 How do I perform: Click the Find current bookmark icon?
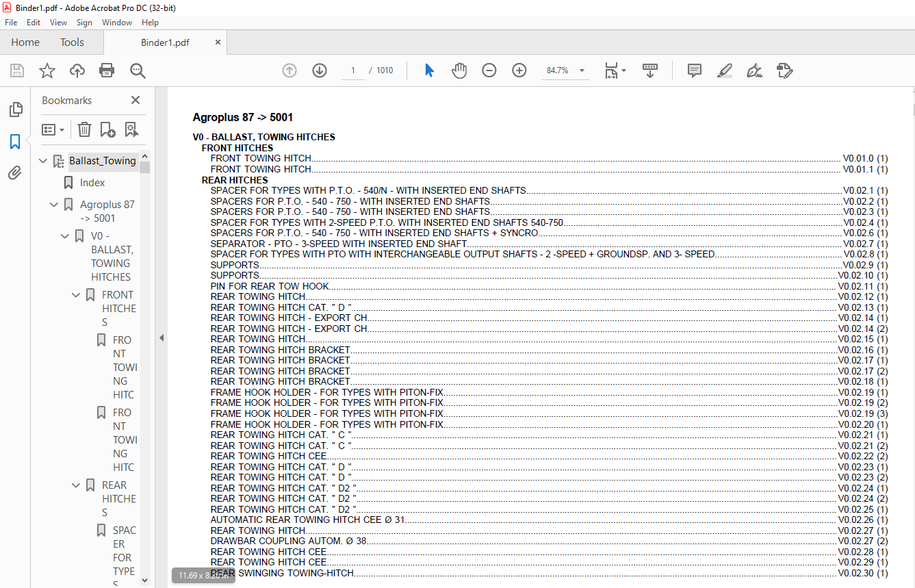pyautogui.click(x=131, y=129)
